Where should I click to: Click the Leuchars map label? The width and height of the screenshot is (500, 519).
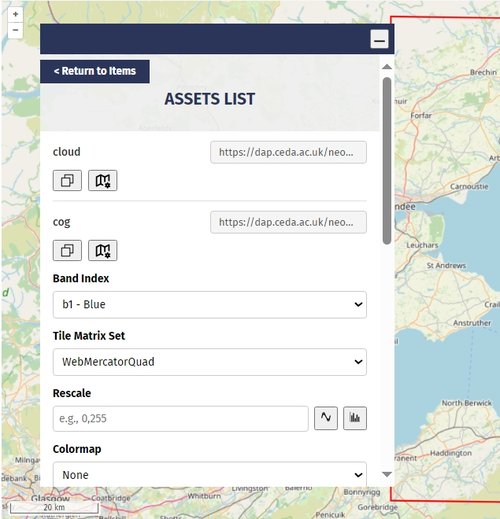pyautogui.click(x=422, y=245)
